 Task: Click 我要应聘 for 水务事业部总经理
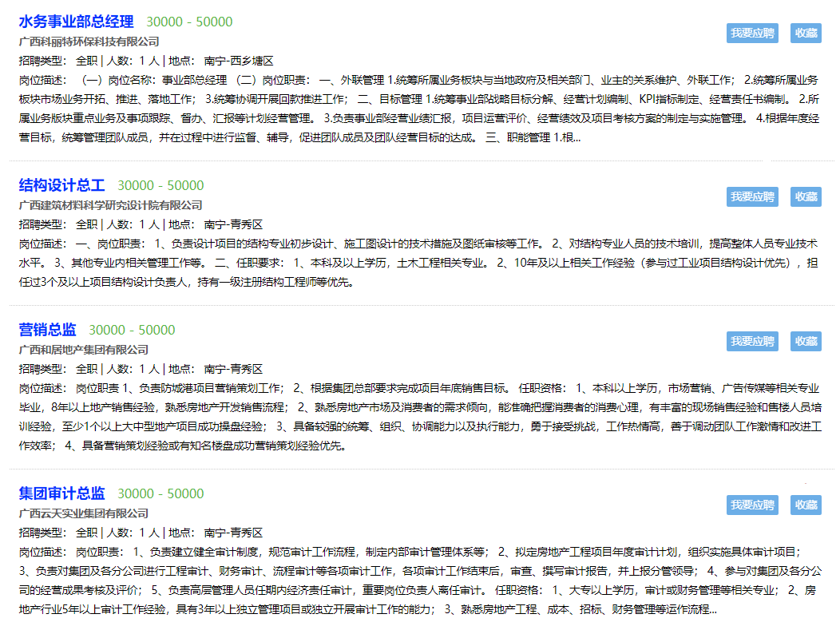point(752,33)
